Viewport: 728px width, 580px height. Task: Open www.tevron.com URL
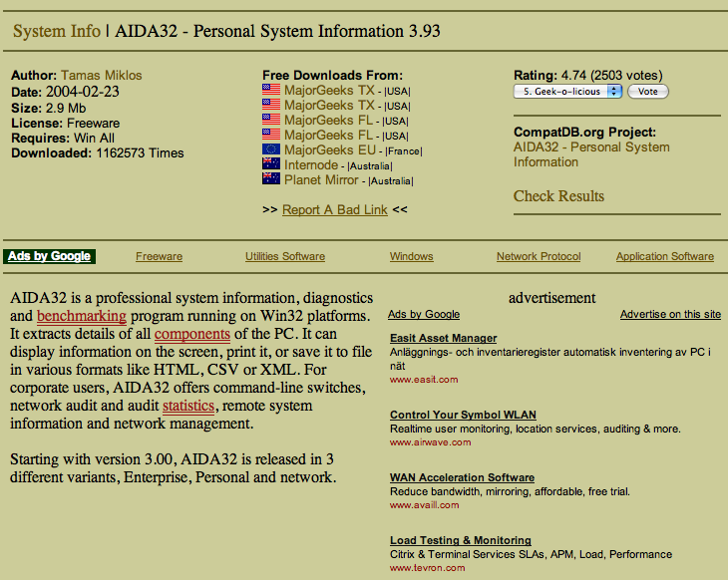pyautogui.click(x=427, y=568)
